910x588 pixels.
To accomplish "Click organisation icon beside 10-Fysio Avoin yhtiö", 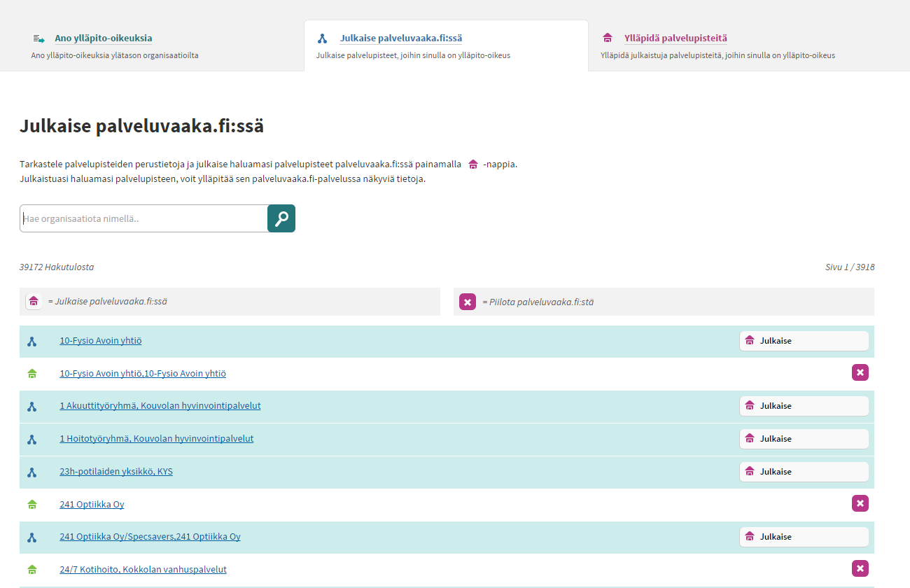I will 31,342.
